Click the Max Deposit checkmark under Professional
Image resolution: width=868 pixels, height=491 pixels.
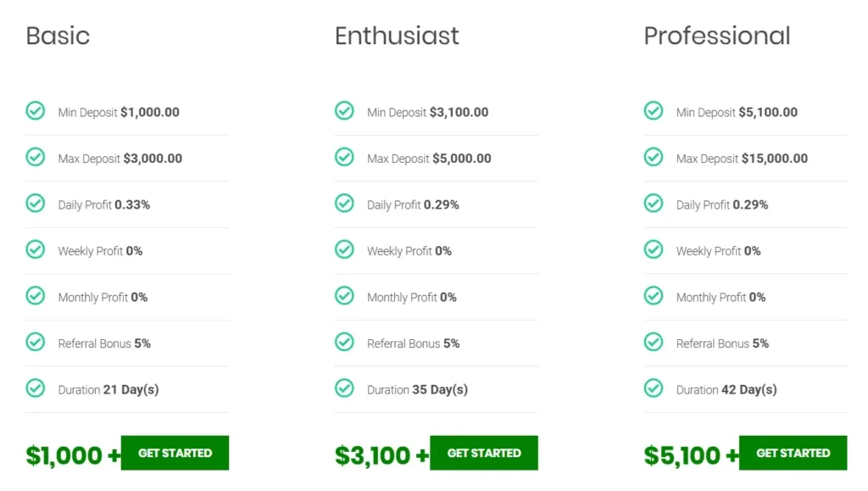pos(654,157)
